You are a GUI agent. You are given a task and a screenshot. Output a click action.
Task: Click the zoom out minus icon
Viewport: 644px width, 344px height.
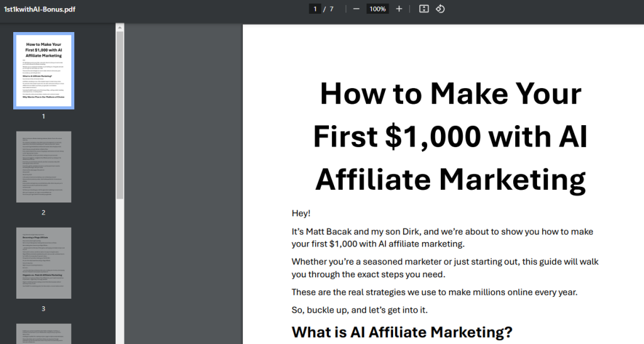tap(356, 9)
